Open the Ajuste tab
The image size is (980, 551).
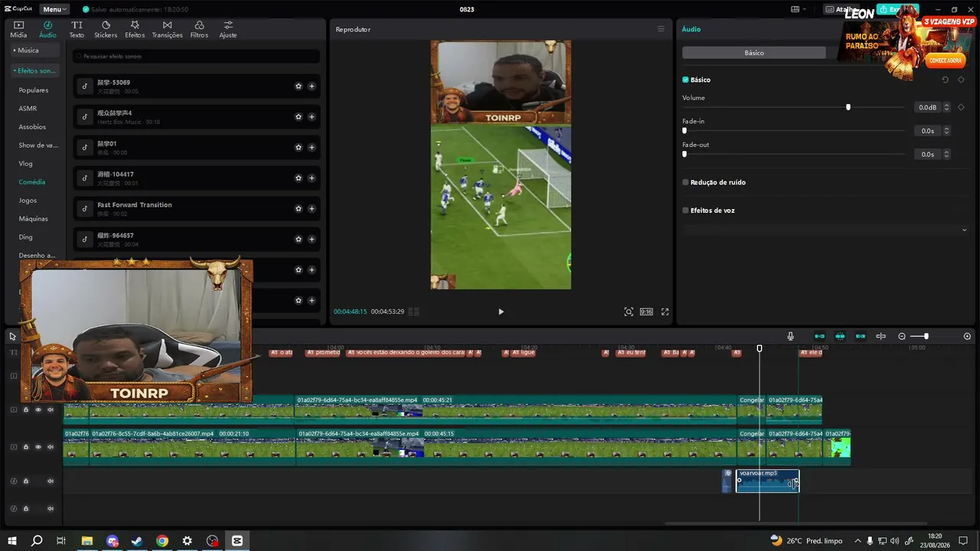click(x=228, y=29)
